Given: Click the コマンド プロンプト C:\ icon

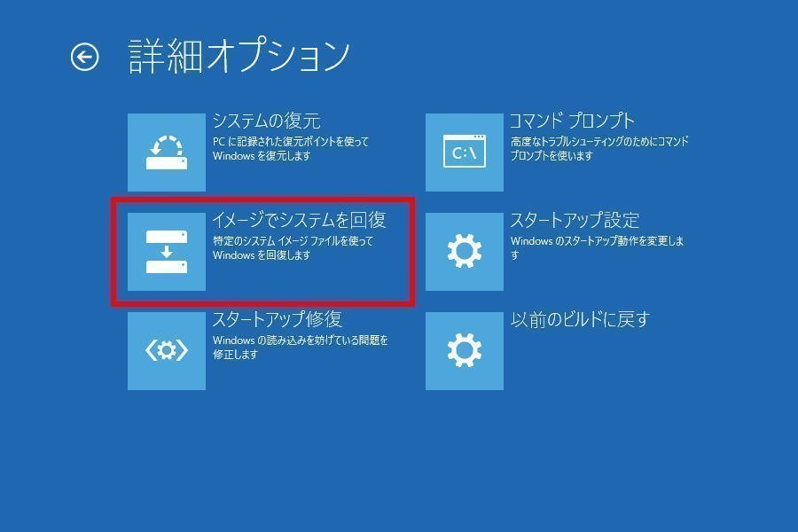Looking at the screenshot, I should point(464,153).
